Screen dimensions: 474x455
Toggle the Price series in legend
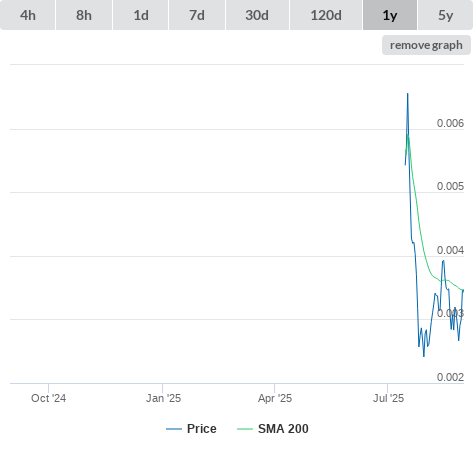(x=191, y=429)
